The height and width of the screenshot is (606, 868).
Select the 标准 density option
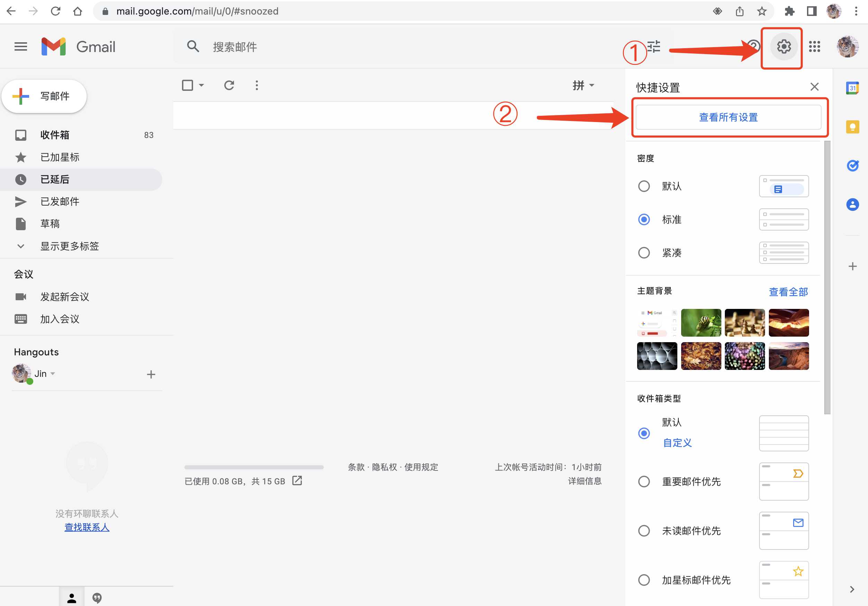pos(644,219)
